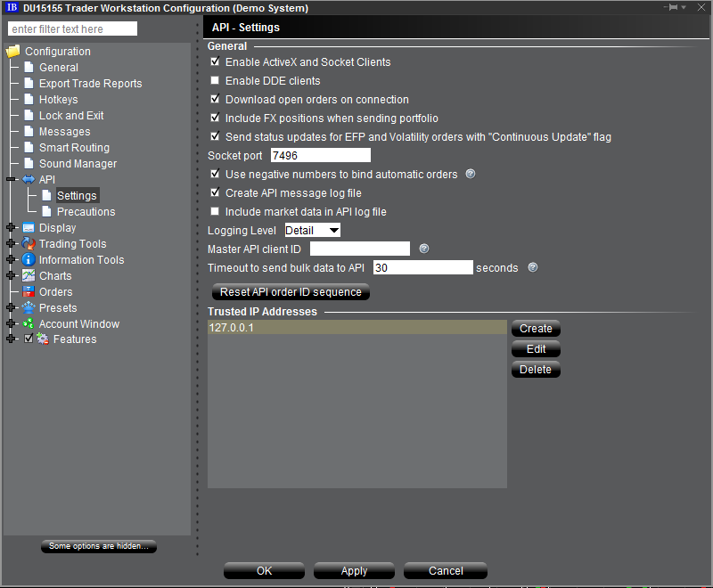Click Create trusted IP address button

(536, 328)
